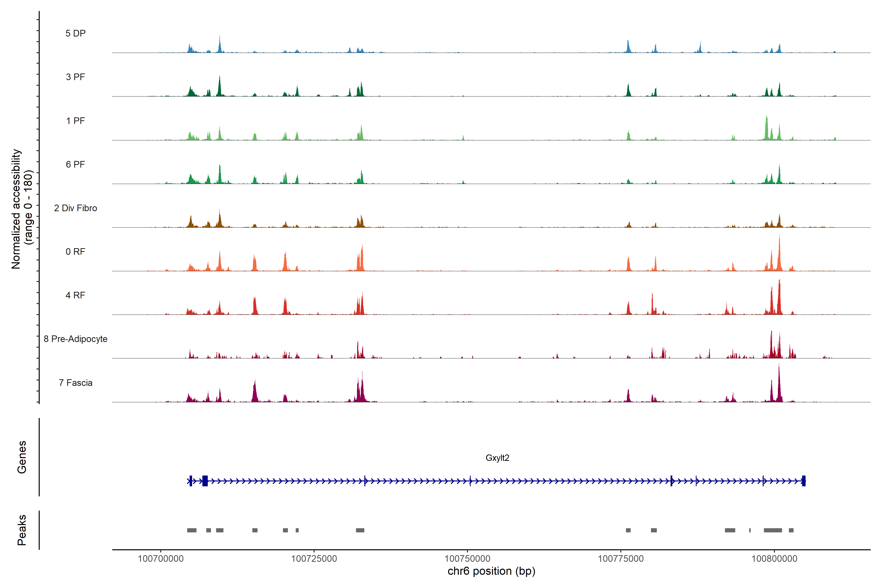Click the last exon of Gxylt2
Screen dimensions: 882x588
click(804, 481)
